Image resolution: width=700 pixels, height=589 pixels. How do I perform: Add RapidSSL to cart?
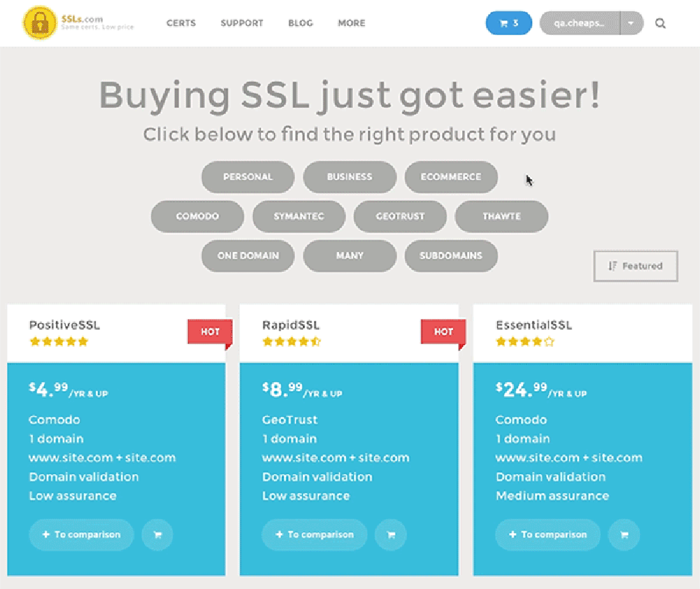pyautogui.click(x=391, y=534)
